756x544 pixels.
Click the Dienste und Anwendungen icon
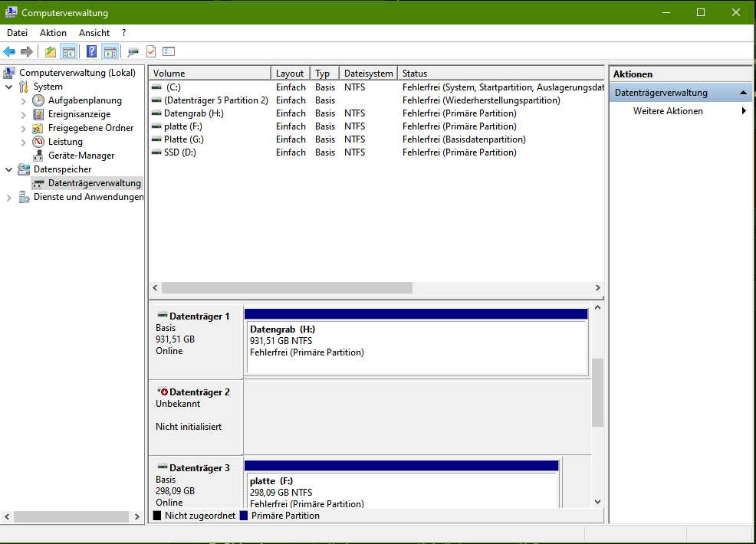coord(24,197)
